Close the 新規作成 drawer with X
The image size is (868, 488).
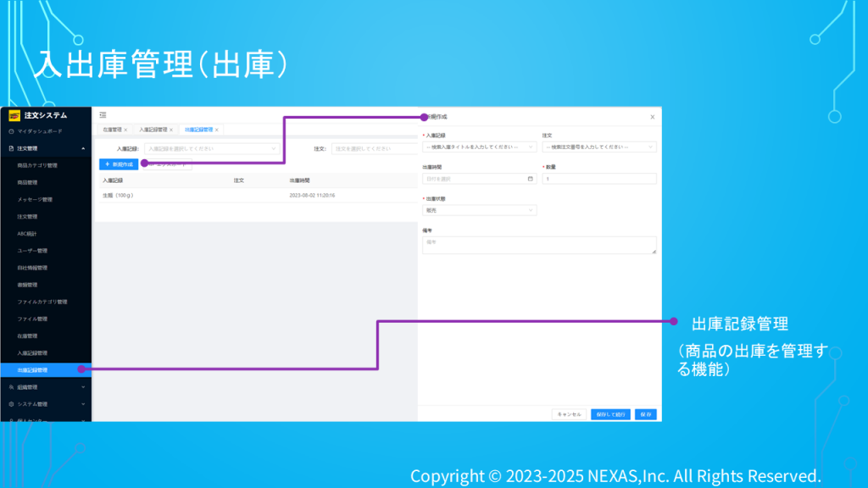[x=653, y=117]
